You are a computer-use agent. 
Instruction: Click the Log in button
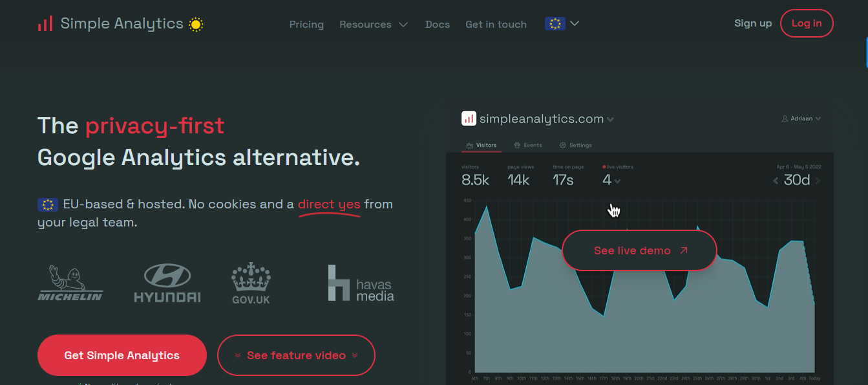click(807, 23)
